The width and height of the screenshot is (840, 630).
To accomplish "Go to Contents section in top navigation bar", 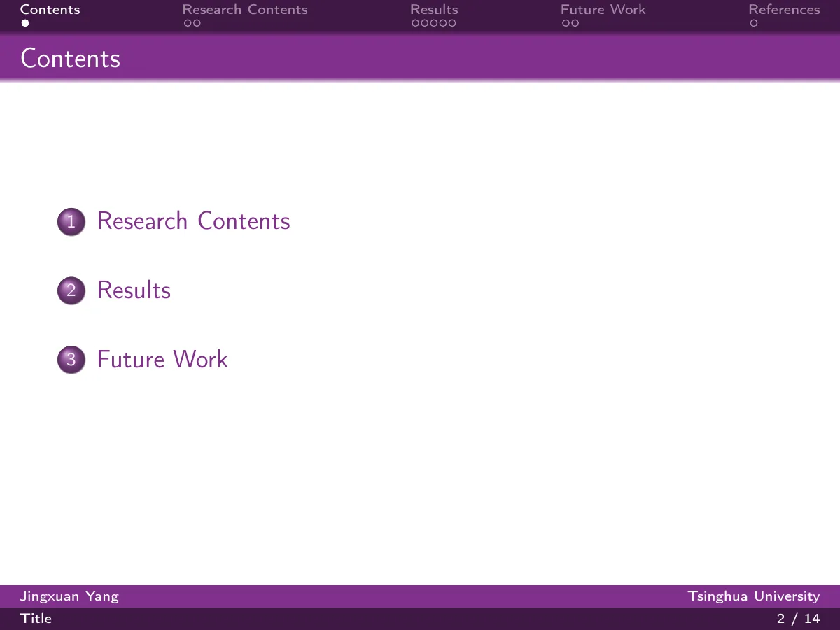I will [x=50, y=10].
